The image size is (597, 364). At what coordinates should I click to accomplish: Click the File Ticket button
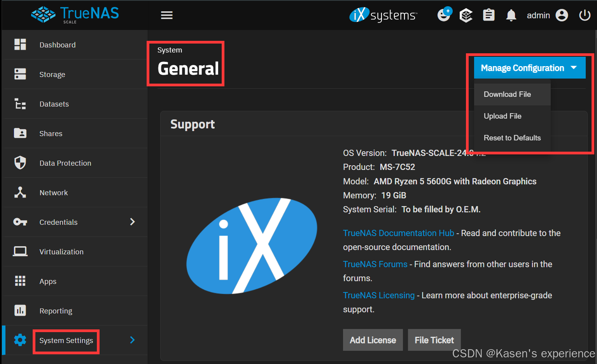[x=434, y=340]
